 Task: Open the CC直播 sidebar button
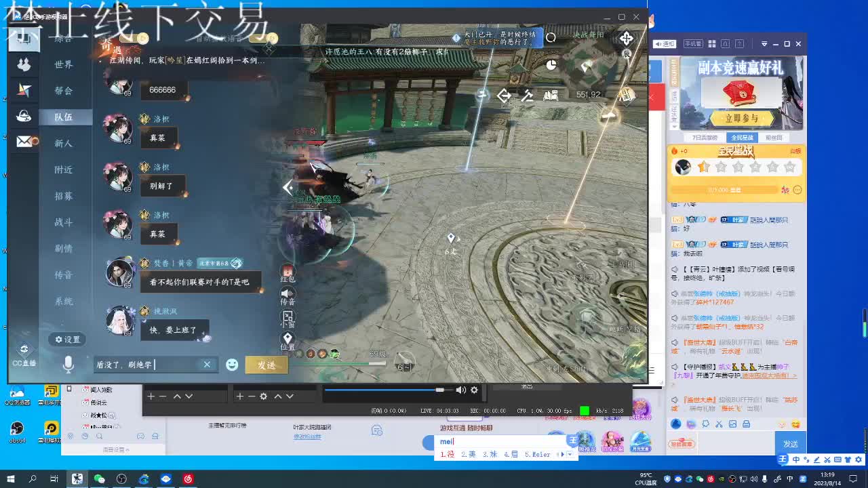[x=24, y=354]
